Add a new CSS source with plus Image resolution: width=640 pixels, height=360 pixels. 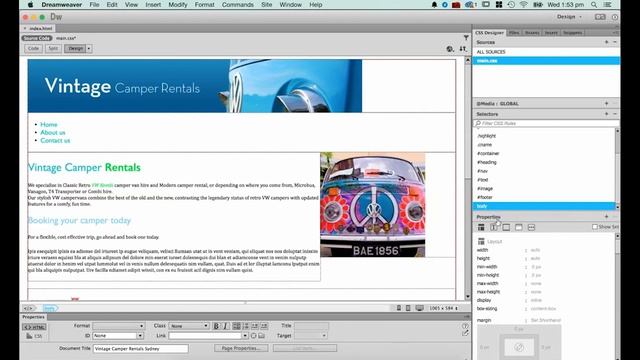pos(606,42)
